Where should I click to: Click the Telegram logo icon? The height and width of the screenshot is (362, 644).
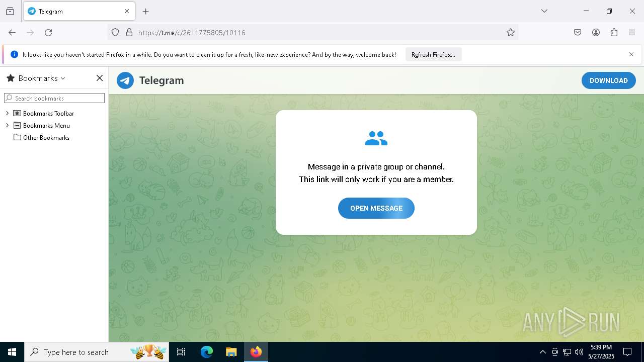(125, 80)
